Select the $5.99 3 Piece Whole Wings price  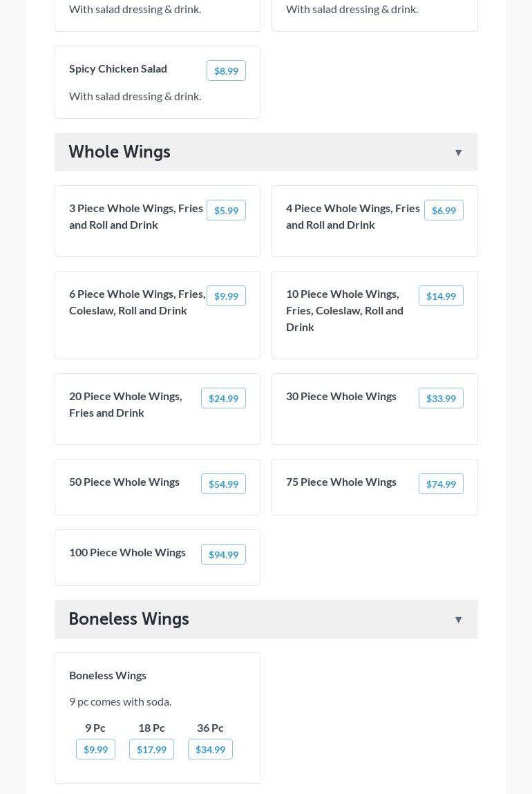pyautogui.click(x=226, y=210)
